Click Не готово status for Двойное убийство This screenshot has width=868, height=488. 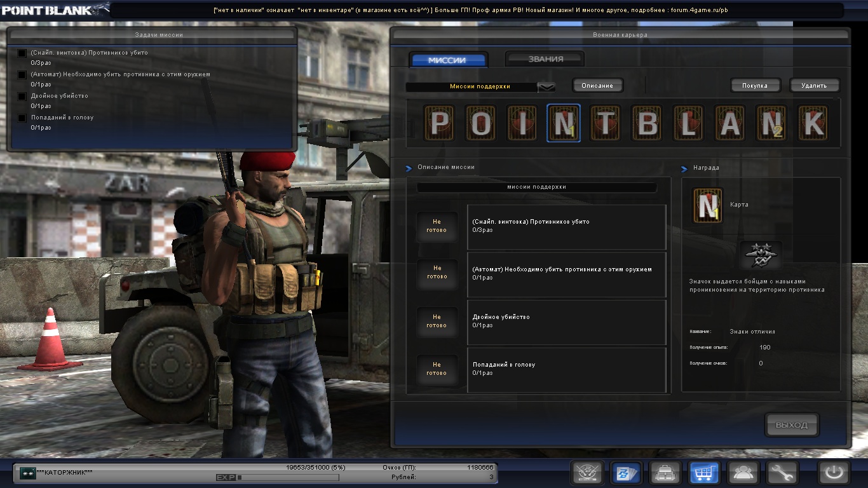pyautogui.click(x=437, y=321)
